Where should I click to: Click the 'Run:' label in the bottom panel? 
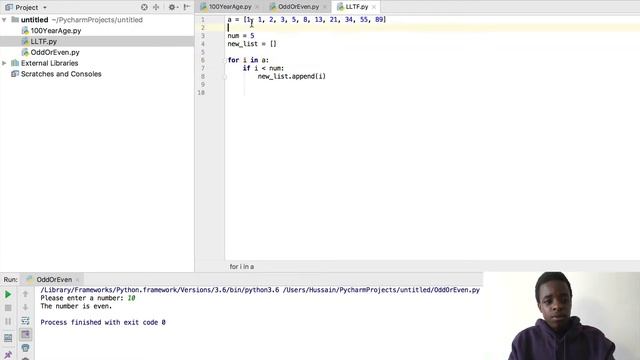[11, 280]
